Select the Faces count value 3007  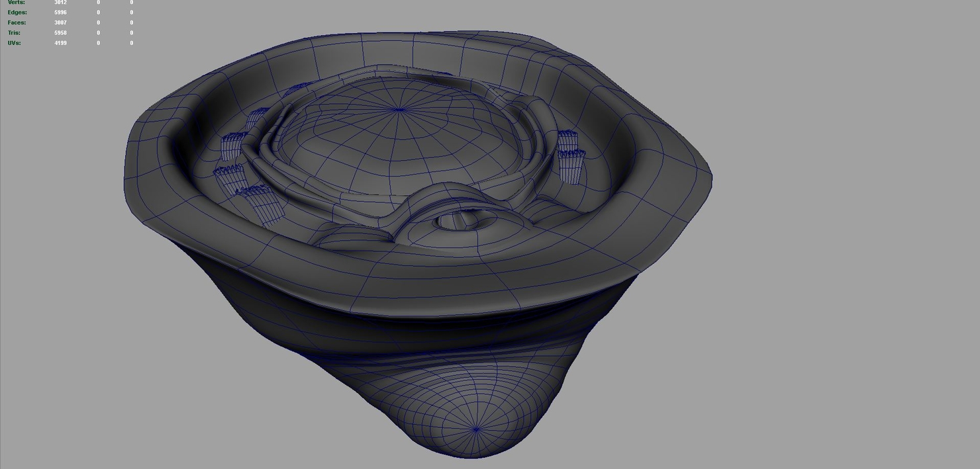click(60, 22)
